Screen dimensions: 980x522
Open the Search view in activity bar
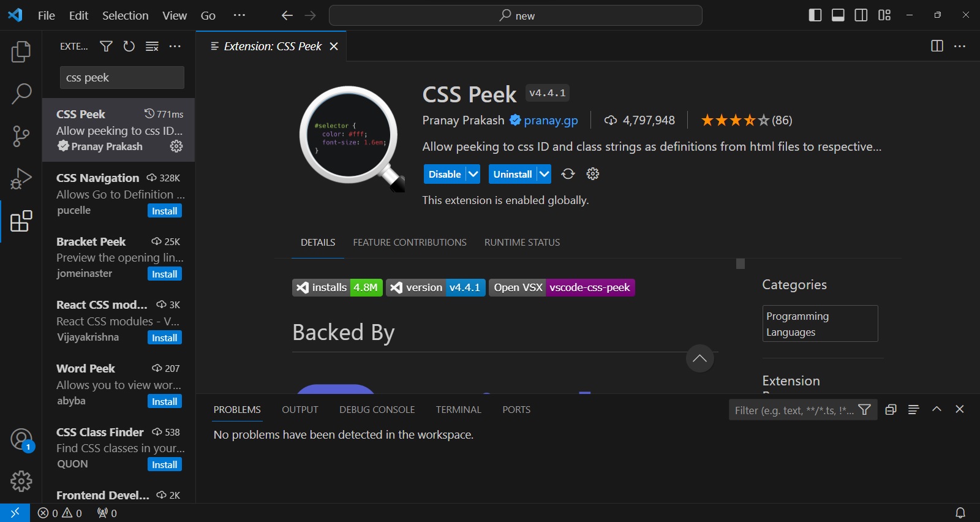[x=21, y=94]
